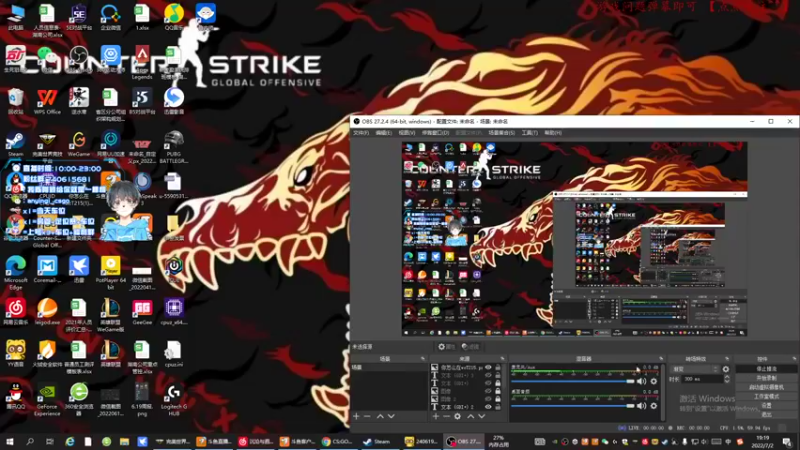Screen dimensions: 800x450
Task: Adjust transition duration 300 ms stepper arrows
Action: pyautogui.click(x=728, y=379)
